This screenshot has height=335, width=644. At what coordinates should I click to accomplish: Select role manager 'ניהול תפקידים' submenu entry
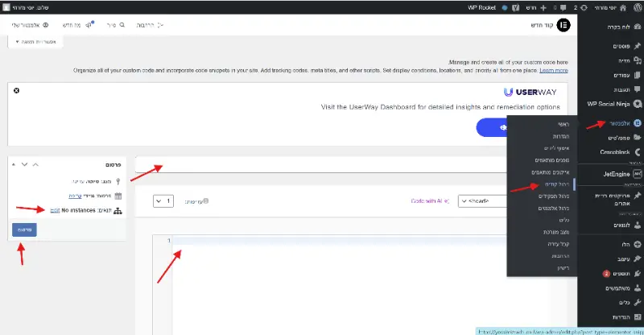pos(554,196)
